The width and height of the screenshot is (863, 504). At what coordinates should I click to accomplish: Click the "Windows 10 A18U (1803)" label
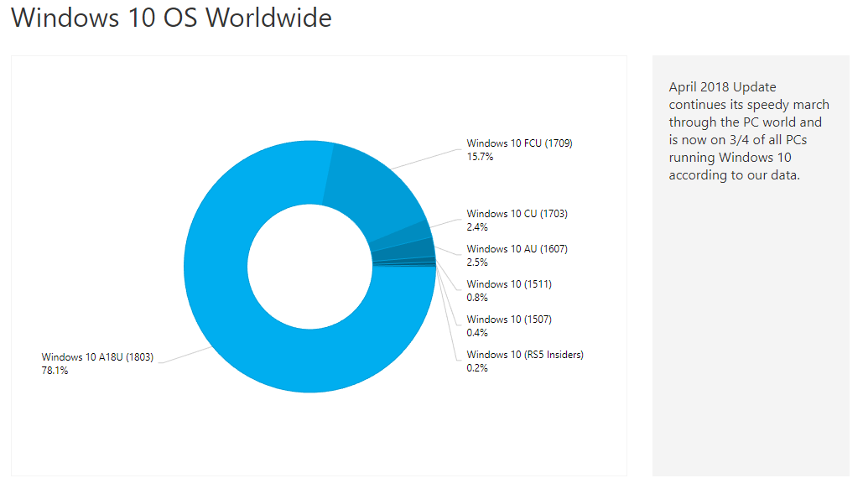click(97, 357)
